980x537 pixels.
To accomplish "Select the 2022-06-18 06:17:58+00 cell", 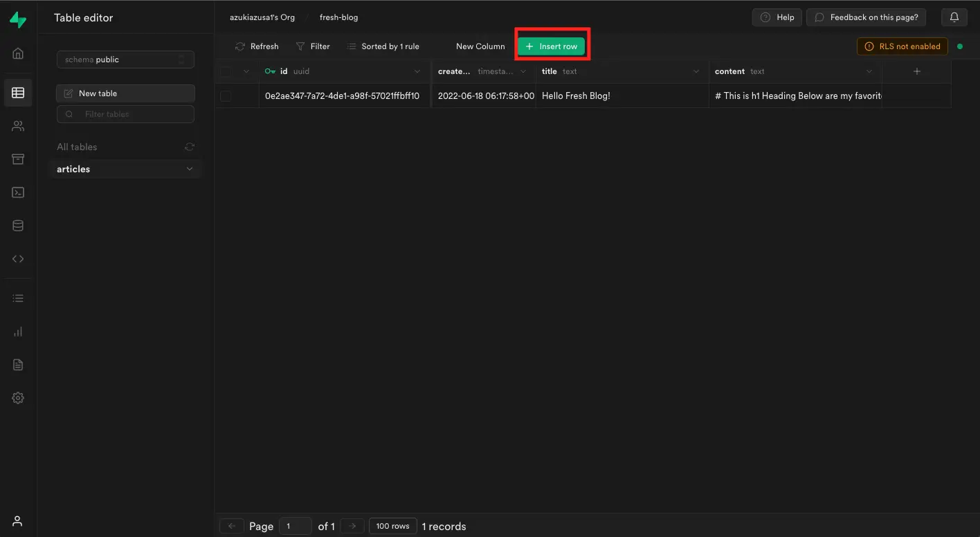I will tap(484, 96).
